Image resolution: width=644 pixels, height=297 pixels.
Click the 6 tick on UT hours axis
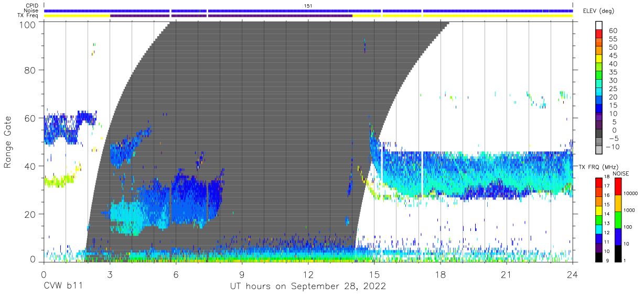(176, 274)
